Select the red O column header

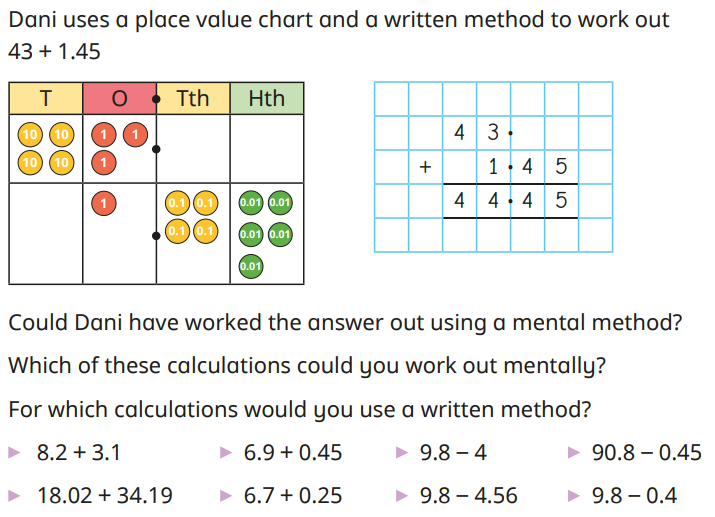[x=119, y=98]
